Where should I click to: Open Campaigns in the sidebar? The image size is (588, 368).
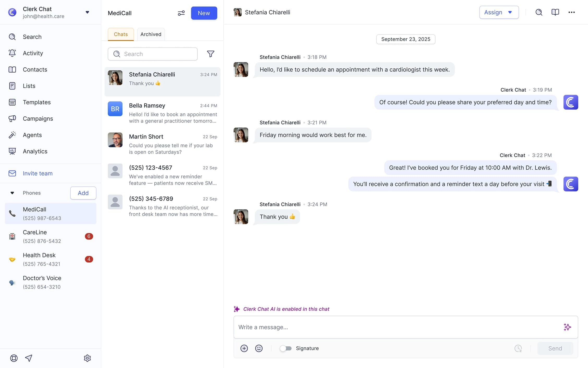point(38,118)
